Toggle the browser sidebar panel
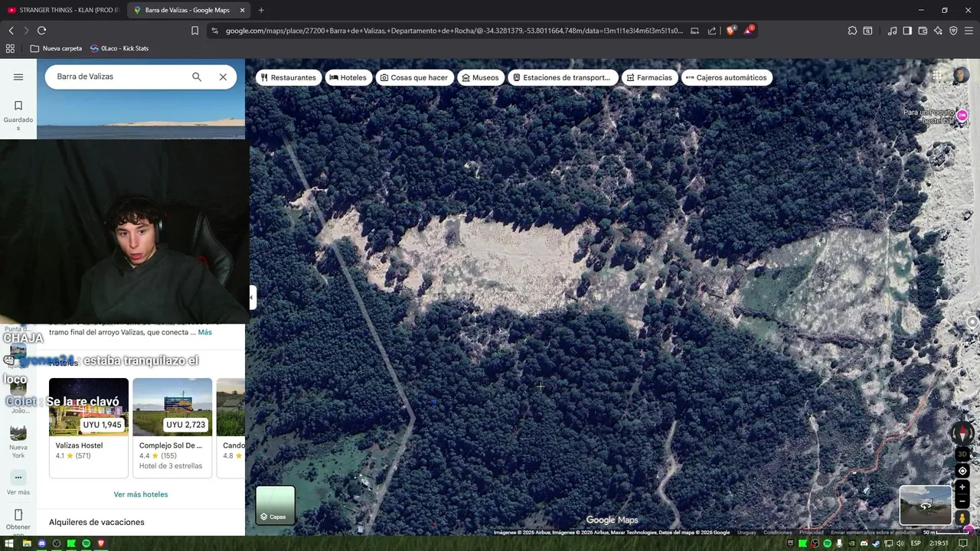This screenshot has width=980, height=551. 907,31
